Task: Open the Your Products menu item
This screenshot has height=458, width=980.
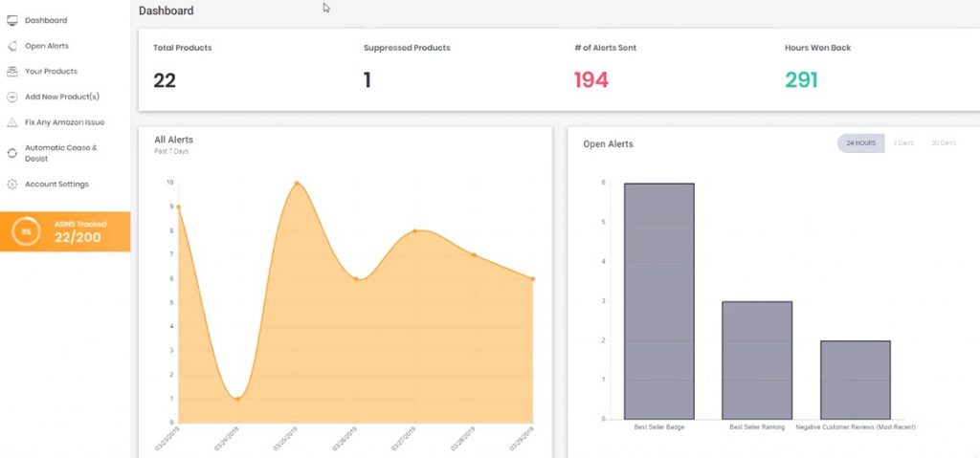Action: click(52, 71)
